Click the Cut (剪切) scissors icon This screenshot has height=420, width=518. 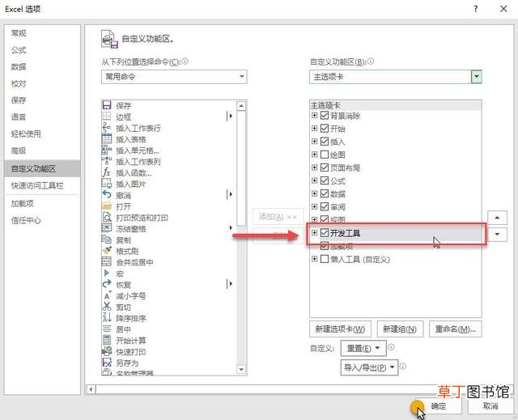[x=107, y=307]
